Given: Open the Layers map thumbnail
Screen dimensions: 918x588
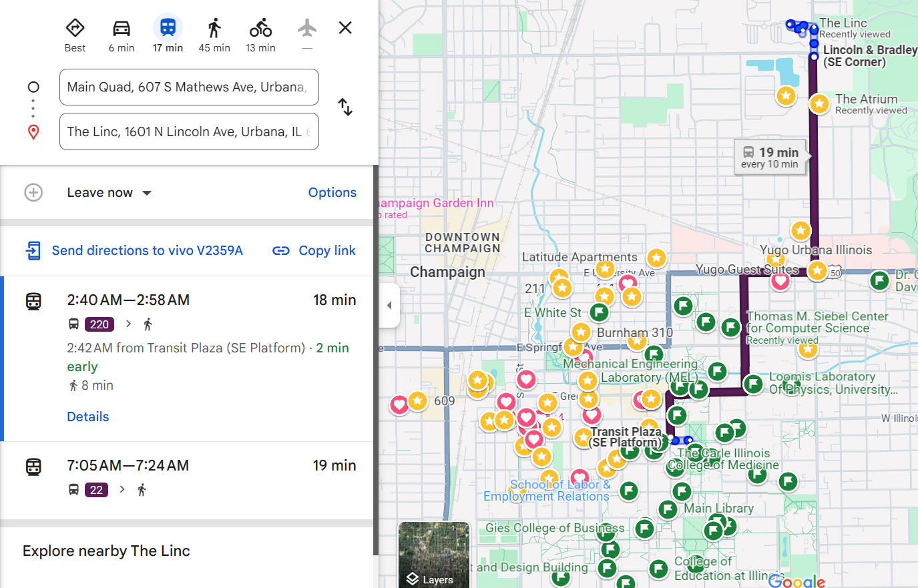Looking at the screenshot, I should [434, 555].
